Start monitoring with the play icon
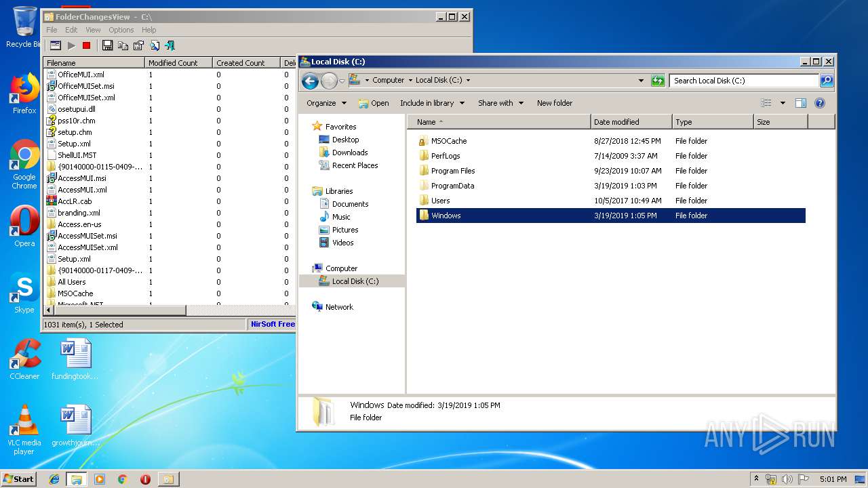868x488 pixels. [x=71, y=45]
